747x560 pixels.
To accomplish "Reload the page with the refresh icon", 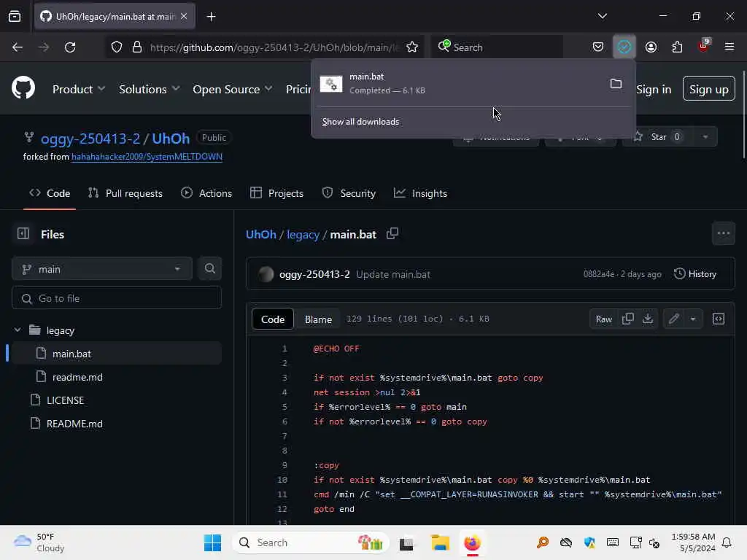I will pyautogui.click(x=70, y=47).
